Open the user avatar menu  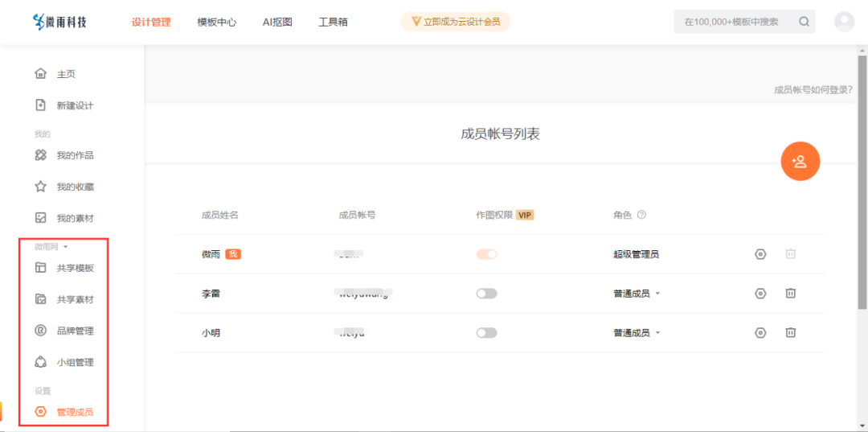pyautogui.click(x=844, y=22)
